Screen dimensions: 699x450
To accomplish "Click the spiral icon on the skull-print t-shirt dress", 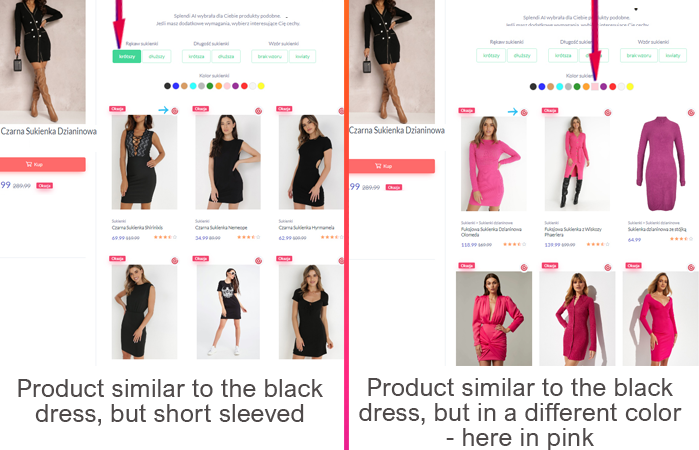I will [258, 260].
